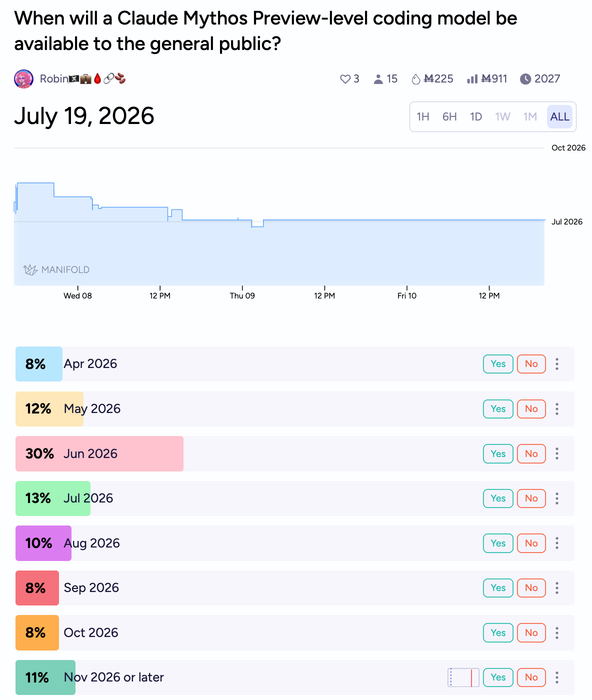The height and width of the screenshot is (700, 592).
Task: Click the Aug 2026 answer label
Action: (x=92, y=543)
